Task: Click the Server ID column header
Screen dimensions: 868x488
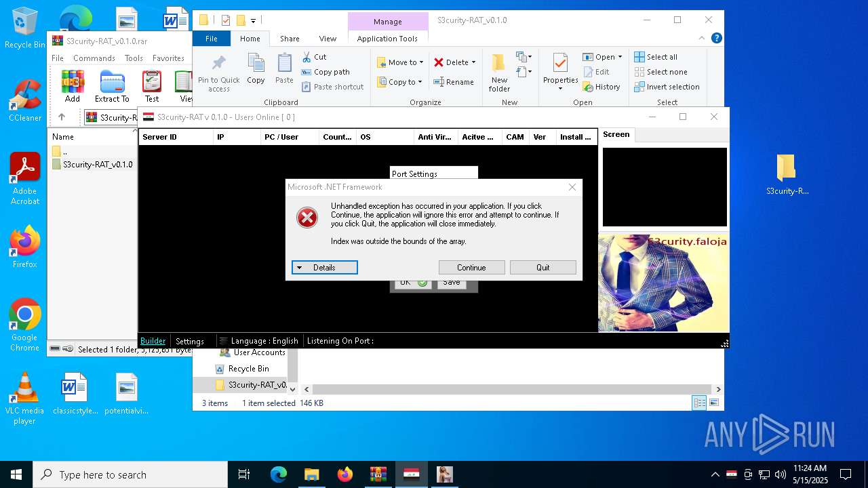Action: coord(176,137)
